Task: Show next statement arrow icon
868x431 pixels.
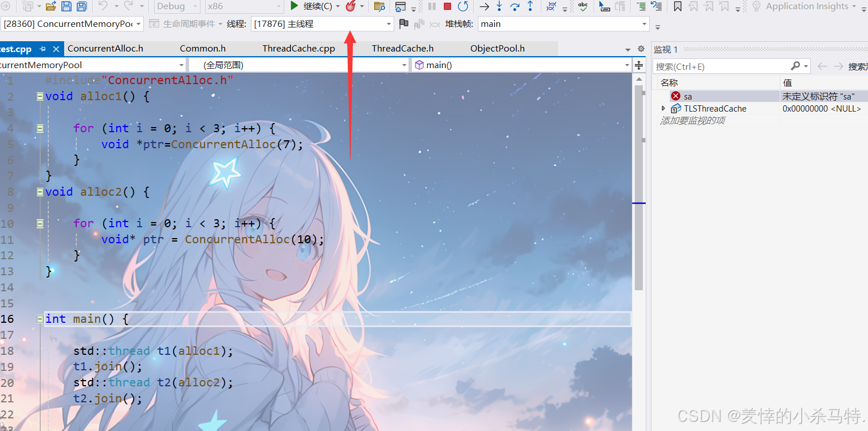Action: pos(484,6)
